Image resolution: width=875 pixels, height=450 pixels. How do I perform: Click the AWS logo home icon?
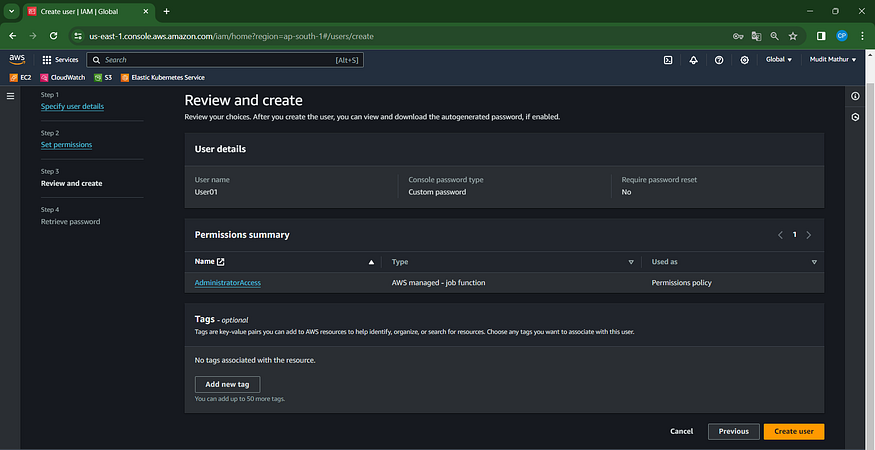tap(17, 60)
